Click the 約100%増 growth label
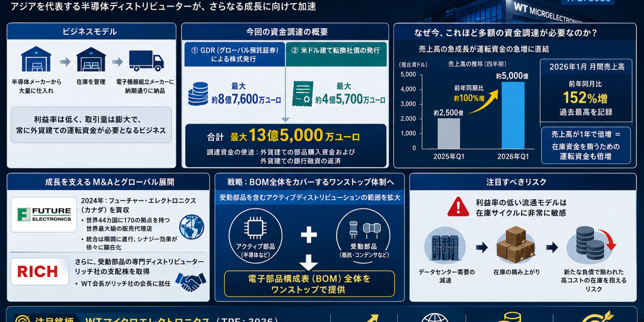Image resolution: width=644 pixels, height=322 pixels. (x=469, y=98)
